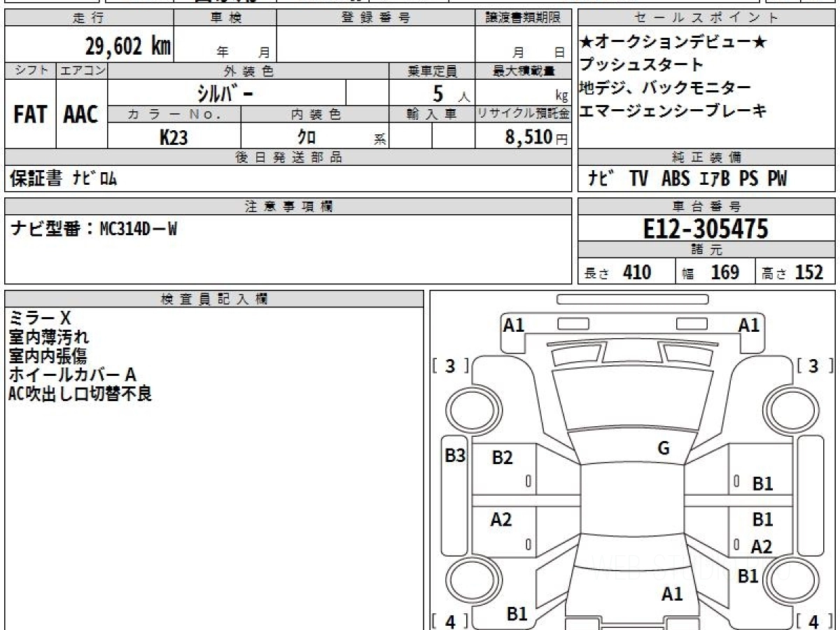Select the 高さ 152 dimension
The height and width of the screenshot is (630, 840).
coord(793,272)
